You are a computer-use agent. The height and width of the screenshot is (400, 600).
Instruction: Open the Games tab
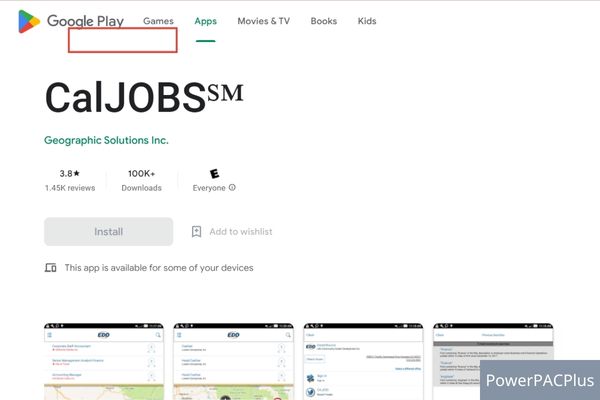[x=158, y=21]
